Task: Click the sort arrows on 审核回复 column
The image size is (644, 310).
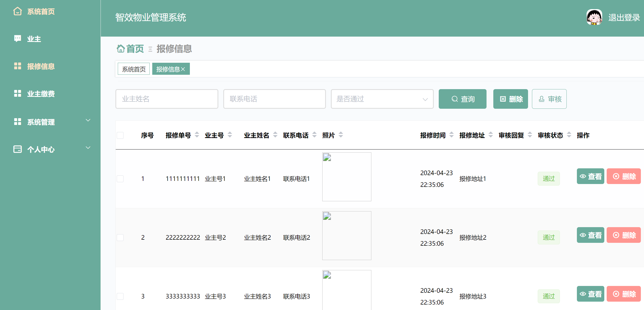Action: point(530,135)
